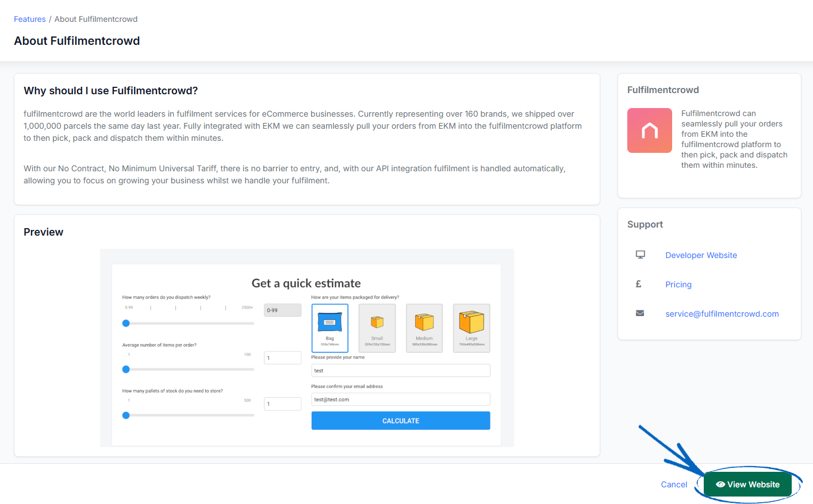813x504 pixels.
Task: Click the name field containing 'test'
Action: click(401, 371)
